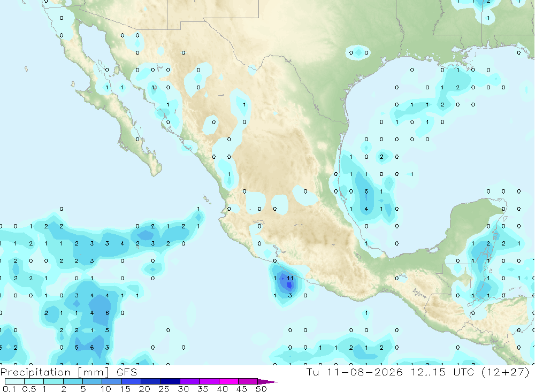Click the '45' legend scale label
Viewport: 535px width, 392px height.
[242, 389]
